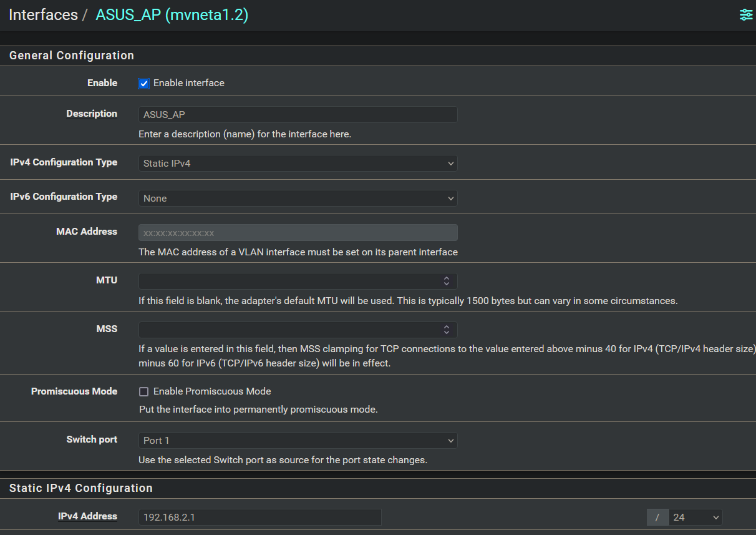Click the "Enable interface" label text
The height and width of the screenshot is (535, 756).
click(188, 83)
